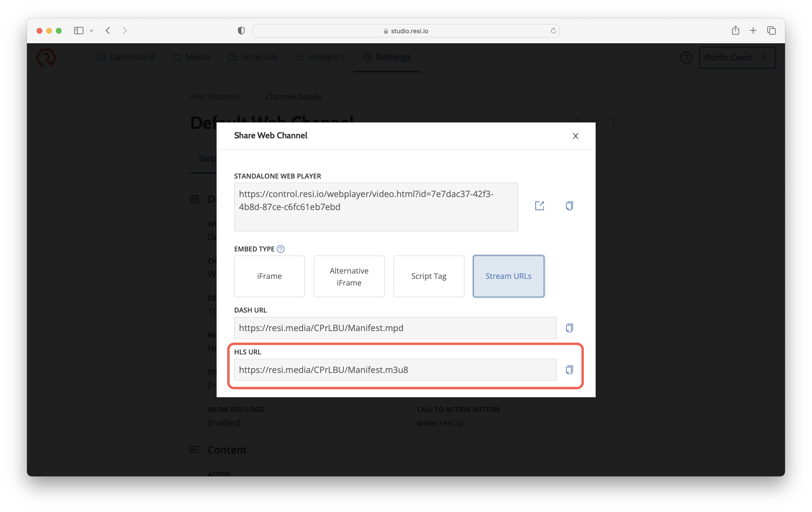This screenshot has width=812, height=512.
Task: Select the iFrame embed type
Action: 269,276
